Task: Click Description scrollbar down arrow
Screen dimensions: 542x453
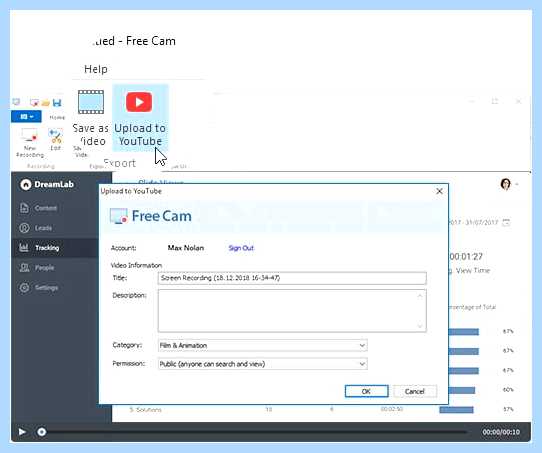Action: [420, 325]
